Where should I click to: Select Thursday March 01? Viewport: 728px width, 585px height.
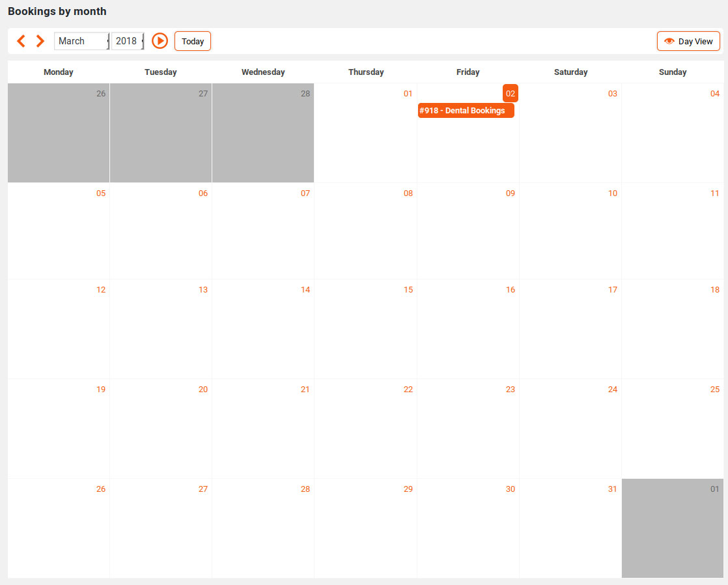coord(365,133)
